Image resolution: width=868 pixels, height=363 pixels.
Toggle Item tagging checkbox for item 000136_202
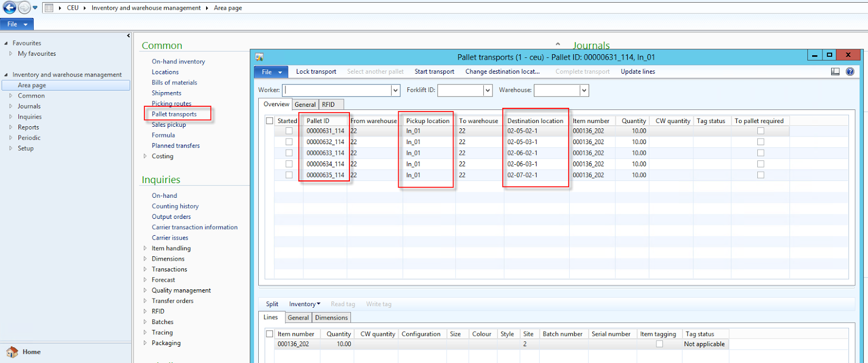[x=659, y=344]
